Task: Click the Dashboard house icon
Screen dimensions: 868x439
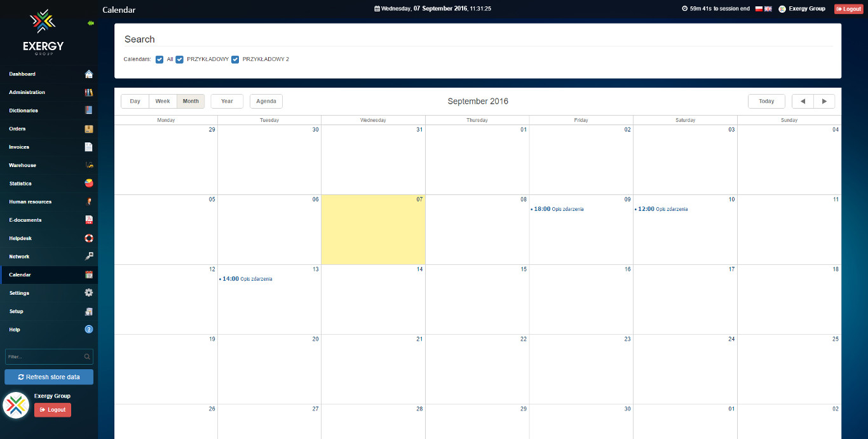Action: click(x=89, y=74)
